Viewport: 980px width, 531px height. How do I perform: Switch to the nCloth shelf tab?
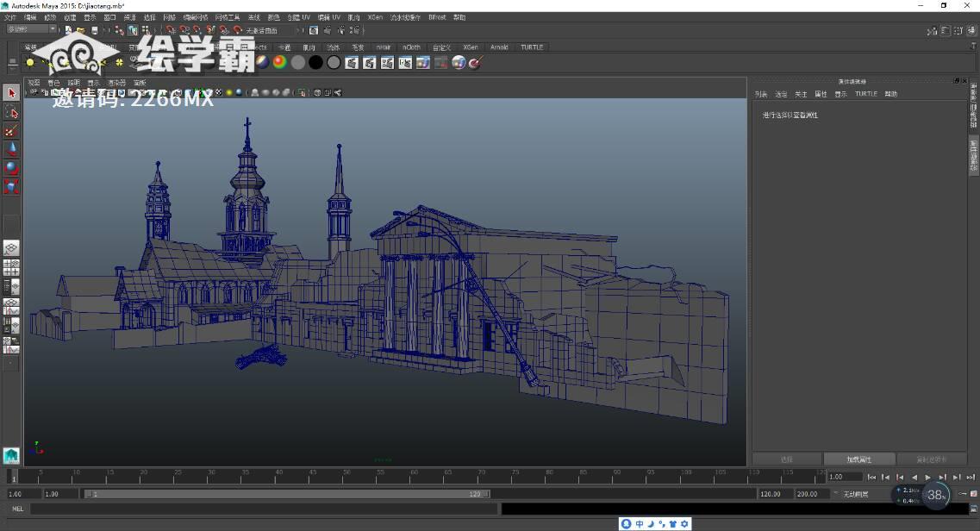point(412,47)
